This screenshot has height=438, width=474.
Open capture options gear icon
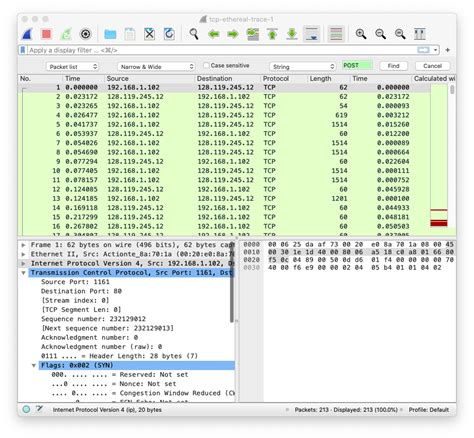point(86,34)
